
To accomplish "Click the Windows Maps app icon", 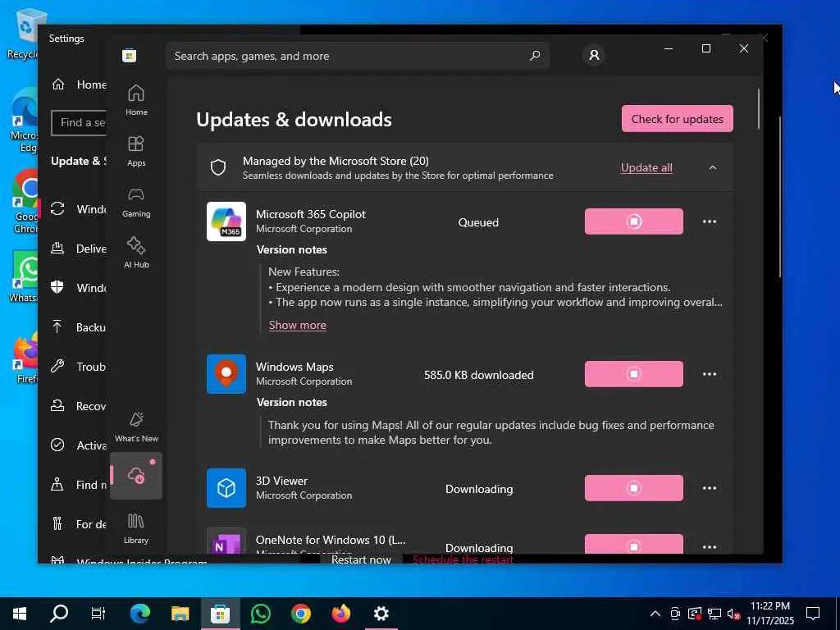I will click(x=226, y=374).
